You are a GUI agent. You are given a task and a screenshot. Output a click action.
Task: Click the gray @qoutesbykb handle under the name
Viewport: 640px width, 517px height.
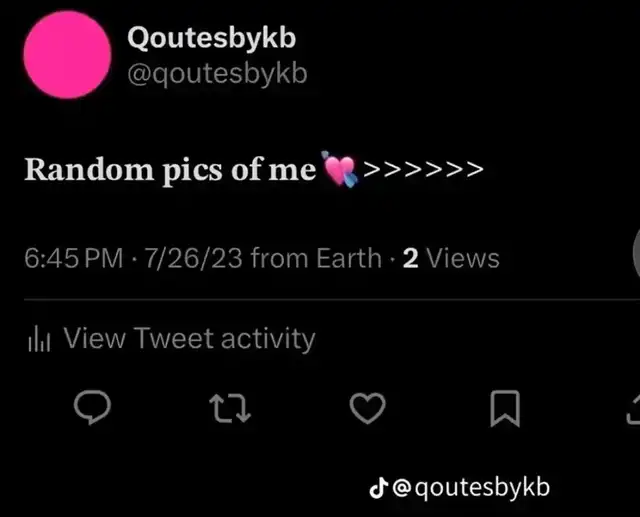tap(217, 74)
